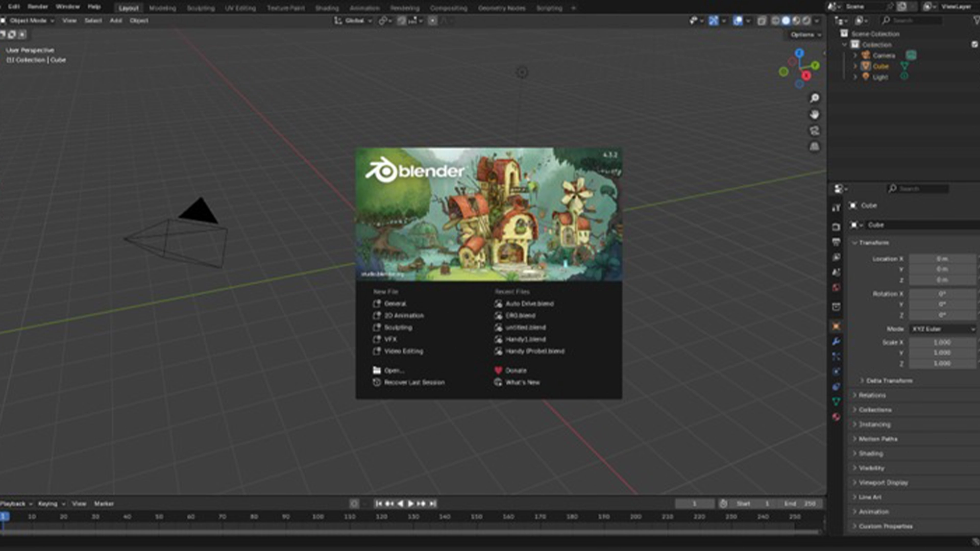Collapse the Transform panel

[873, 243]
